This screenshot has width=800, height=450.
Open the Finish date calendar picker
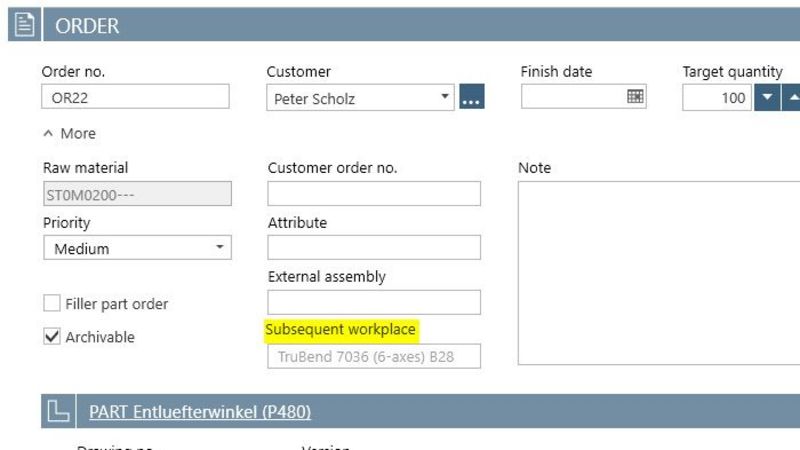tap(635, 97)
